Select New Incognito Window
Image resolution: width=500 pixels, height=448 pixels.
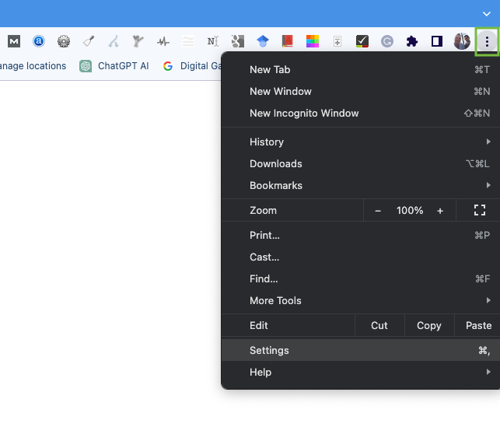(x=304, y=113)
